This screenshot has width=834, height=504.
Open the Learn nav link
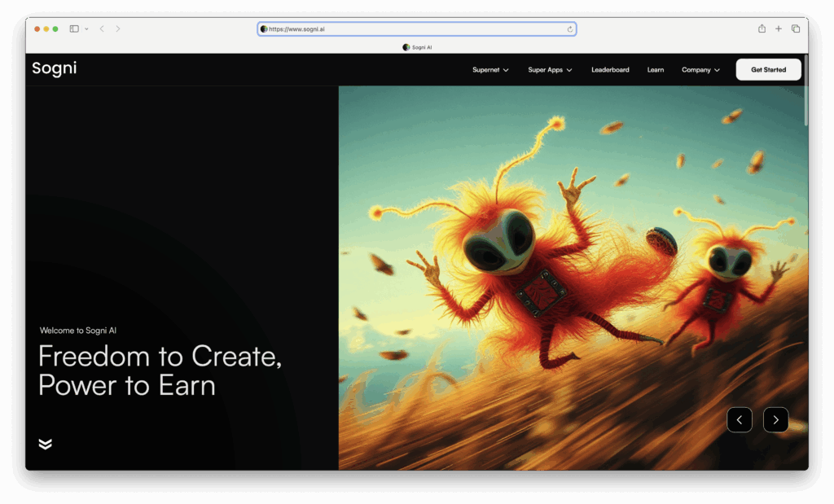click(656, 70)
